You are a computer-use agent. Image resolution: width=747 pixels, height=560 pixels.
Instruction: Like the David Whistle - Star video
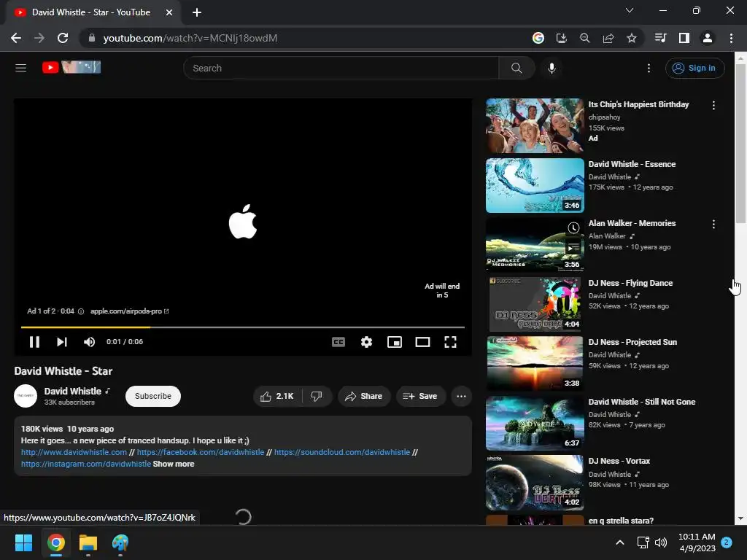[277, 396]
